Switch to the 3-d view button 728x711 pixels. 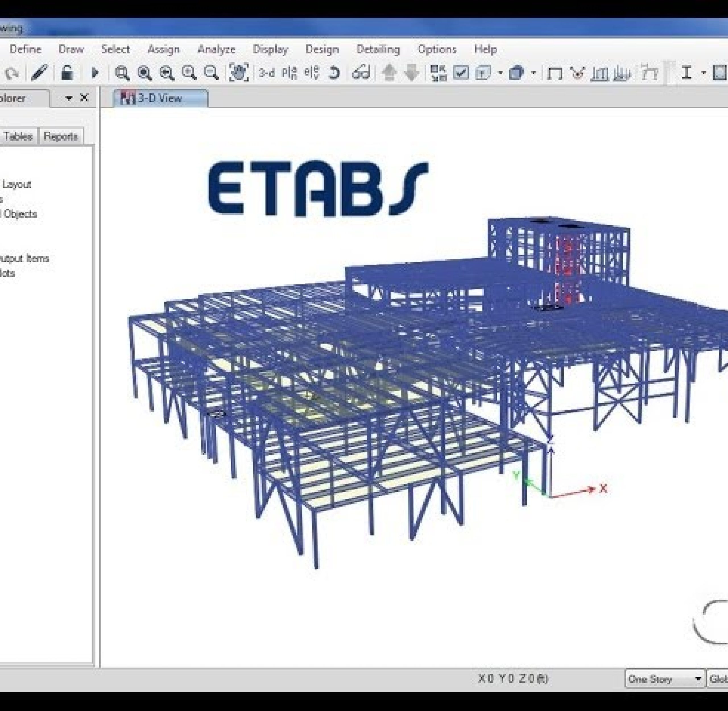point(266,73)
